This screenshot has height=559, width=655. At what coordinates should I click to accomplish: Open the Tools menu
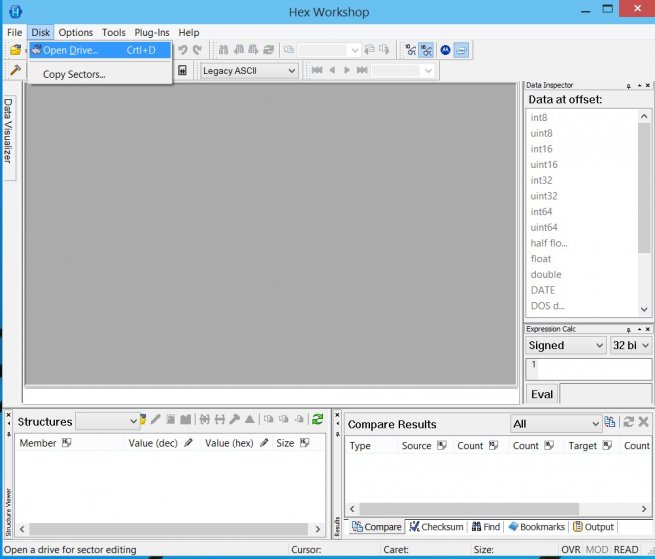click(114, 33)
